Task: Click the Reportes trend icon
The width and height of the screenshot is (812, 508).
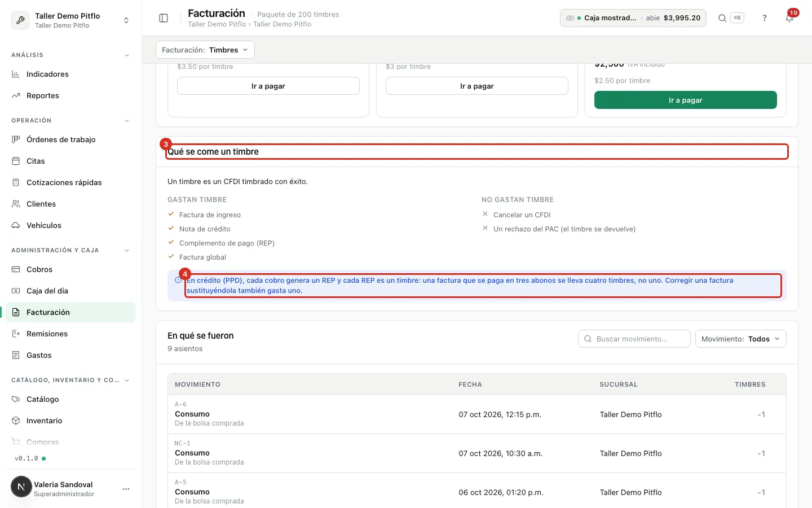Action: click(16, 95)
